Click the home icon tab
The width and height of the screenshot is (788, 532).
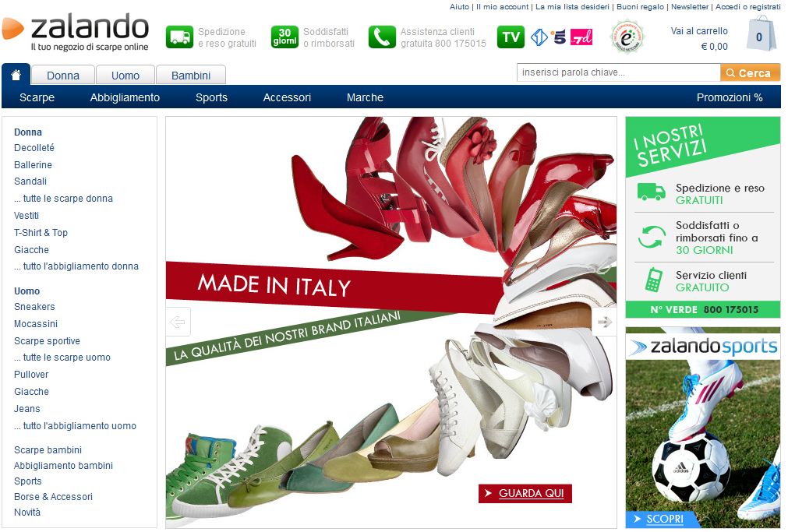pyautogui.click(x=16, y=75)
